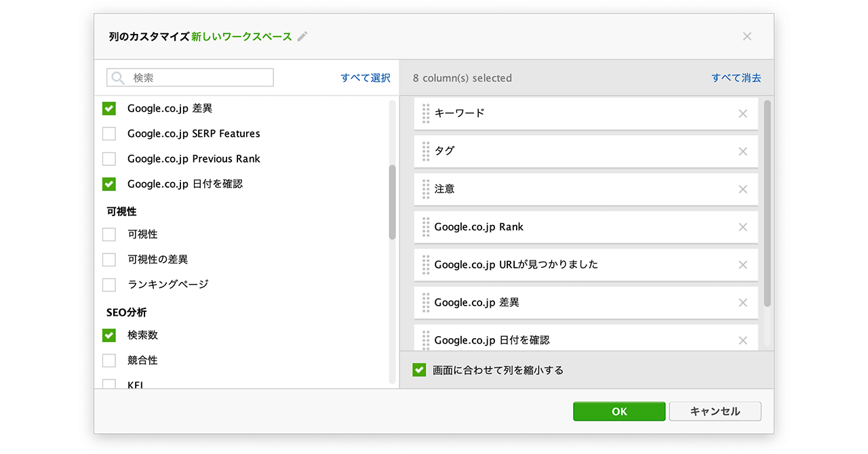Enable the 可視性の差異 checkbox
868x454 pixels.
click(109, 260)
